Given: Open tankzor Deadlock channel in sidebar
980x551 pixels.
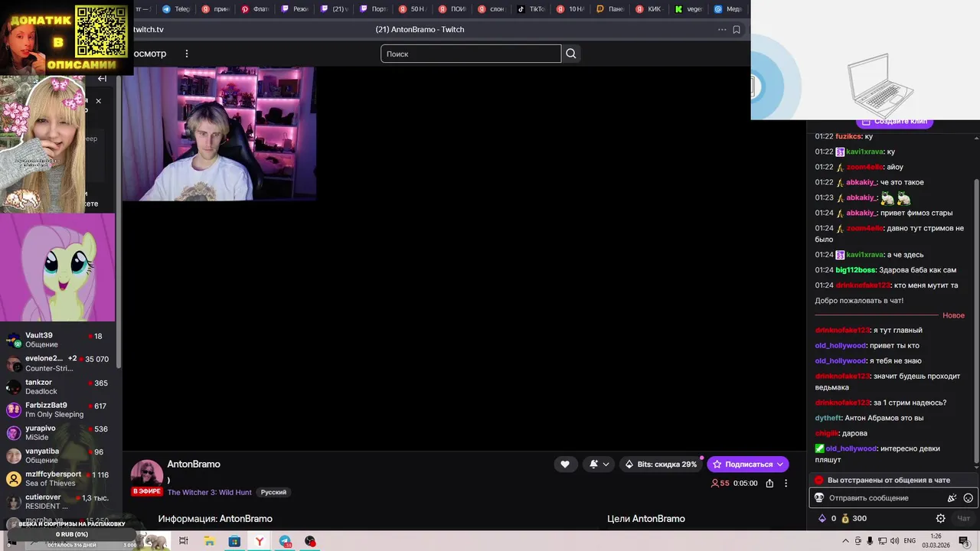Looking at the screenshot, I should pos(60,386).
